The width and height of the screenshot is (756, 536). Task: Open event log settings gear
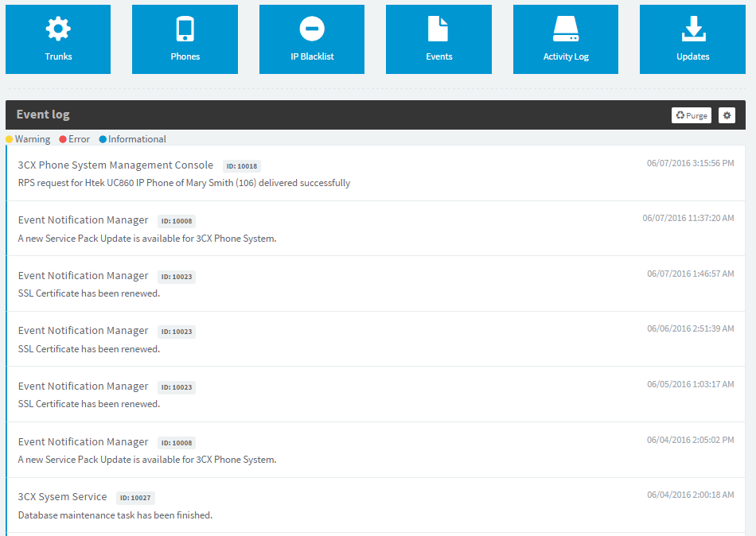point(727,115)
